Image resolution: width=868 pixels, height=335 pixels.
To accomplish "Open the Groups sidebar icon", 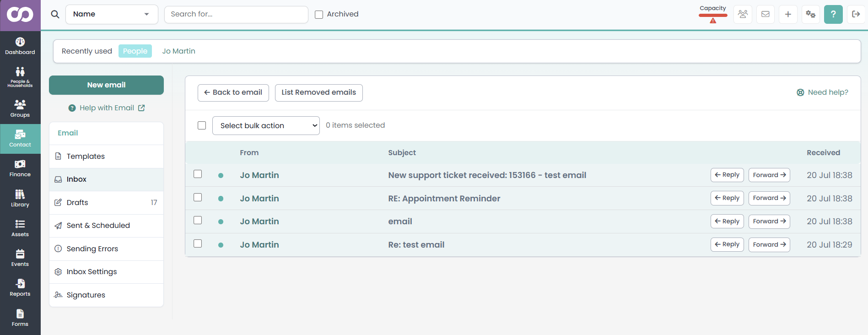I will [20, 108].
